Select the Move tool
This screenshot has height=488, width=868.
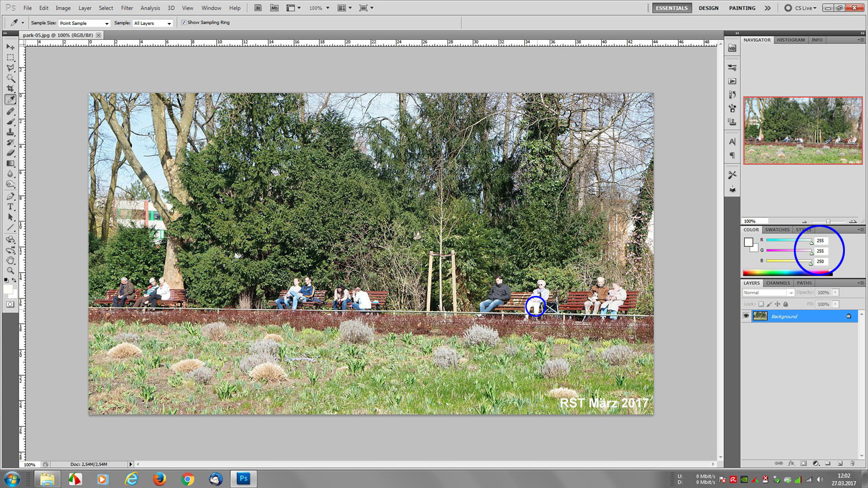click(x=10, y=47)
